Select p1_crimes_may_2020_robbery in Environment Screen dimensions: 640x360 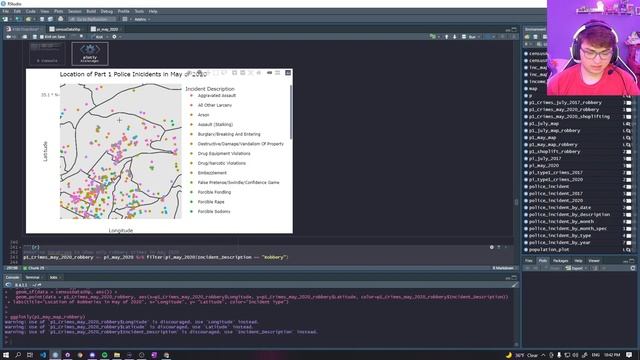(x=564, y=110)
